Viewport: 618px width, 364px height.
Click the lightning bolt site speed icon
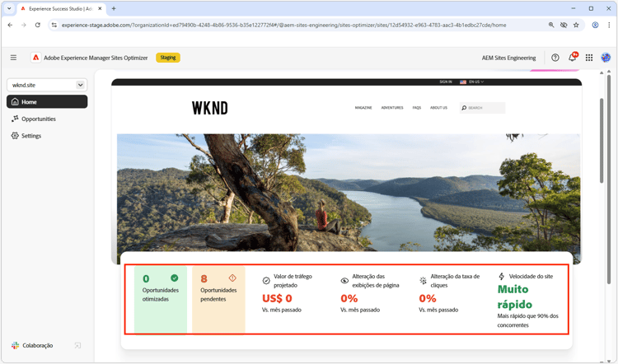[x=501, y=276]
